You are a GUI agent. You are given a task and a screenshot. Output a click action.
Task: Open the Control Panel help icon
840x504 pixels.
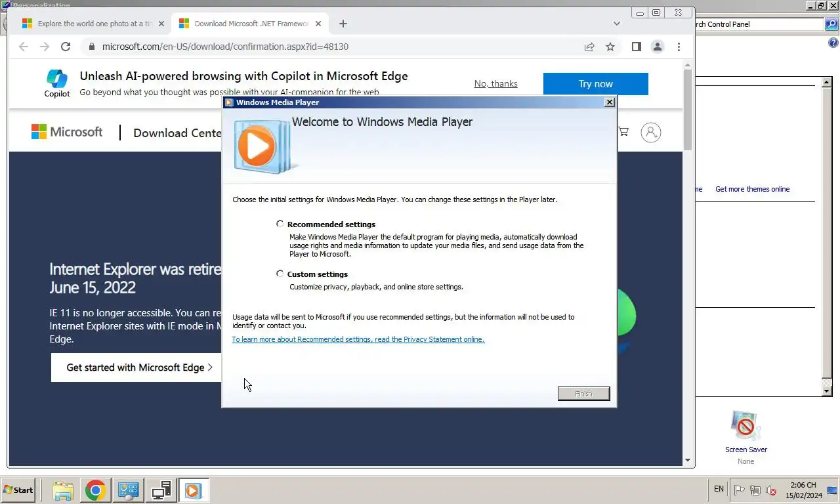coord(833,43)
